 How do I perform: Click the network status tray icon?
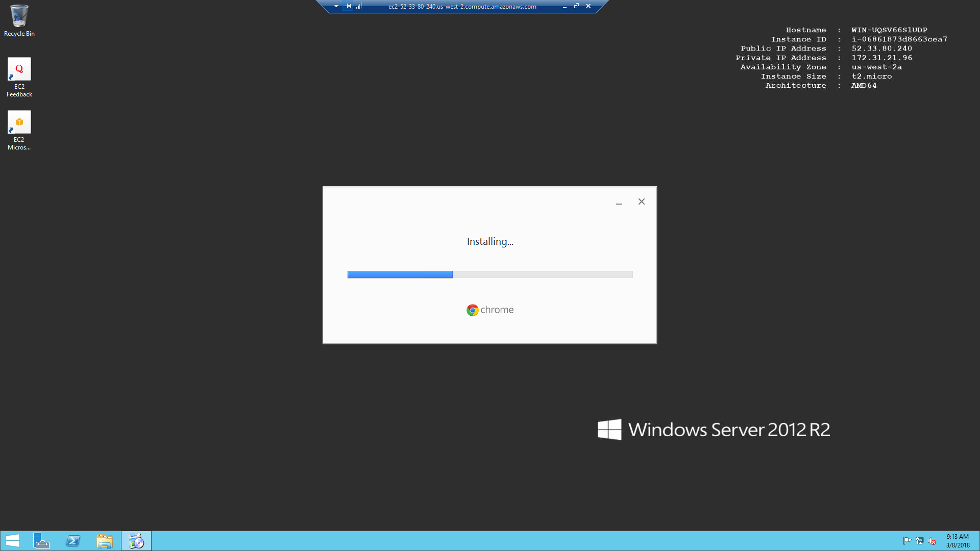point(920,541)
